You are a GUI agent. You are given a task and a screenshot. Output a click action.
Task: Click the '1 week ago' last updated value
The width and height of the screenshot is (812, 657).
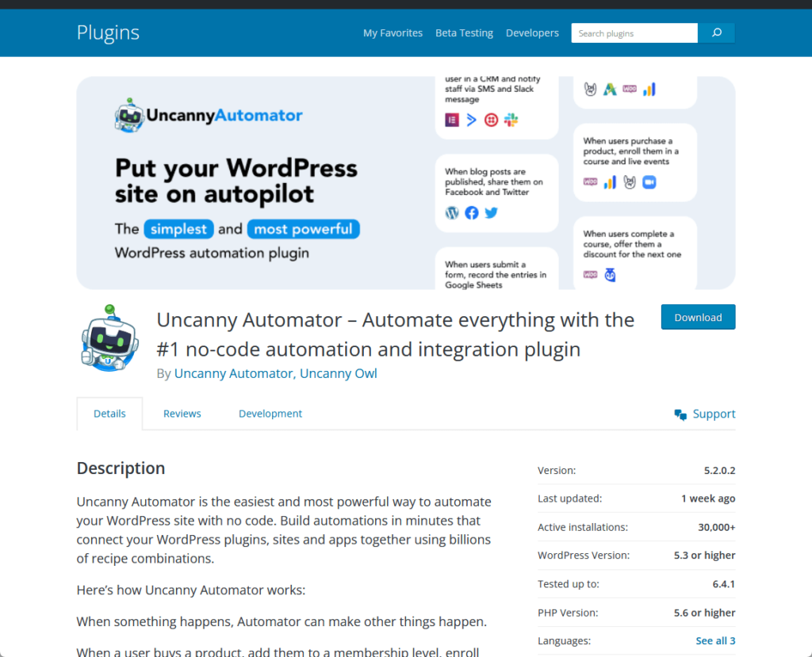click(x=708, y=498)
